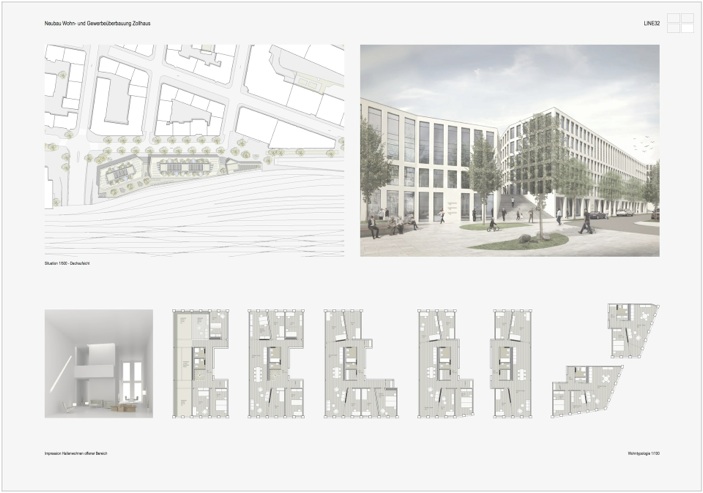Viewport: 703px width, 493px height.
Task: Open the interior hall rendering thumbnail
Action: pyautogui.click(x=99, y=363)
